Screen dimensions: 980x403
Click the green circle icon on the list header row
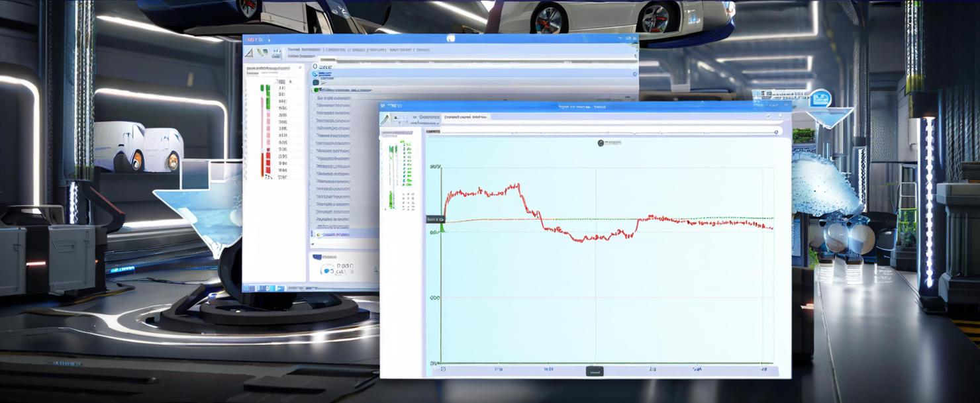(317, 89)
